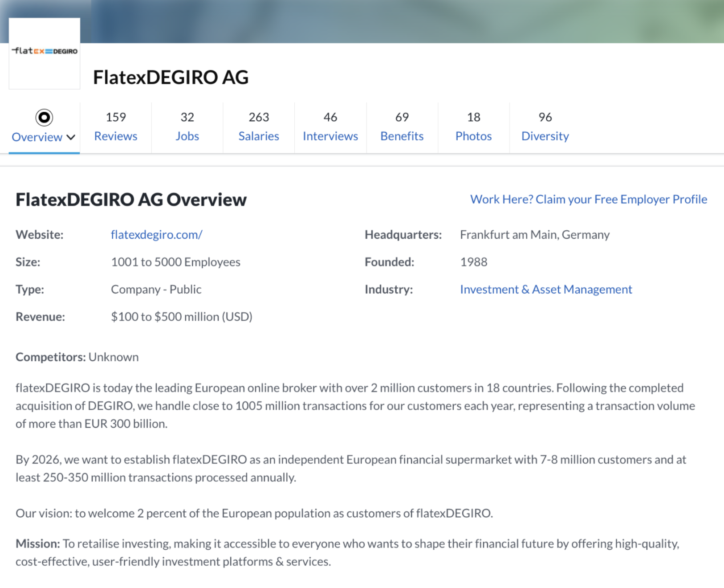Screen dimensions: 724x588
Task: Click the founded year 1988
Action: point(474,262)
